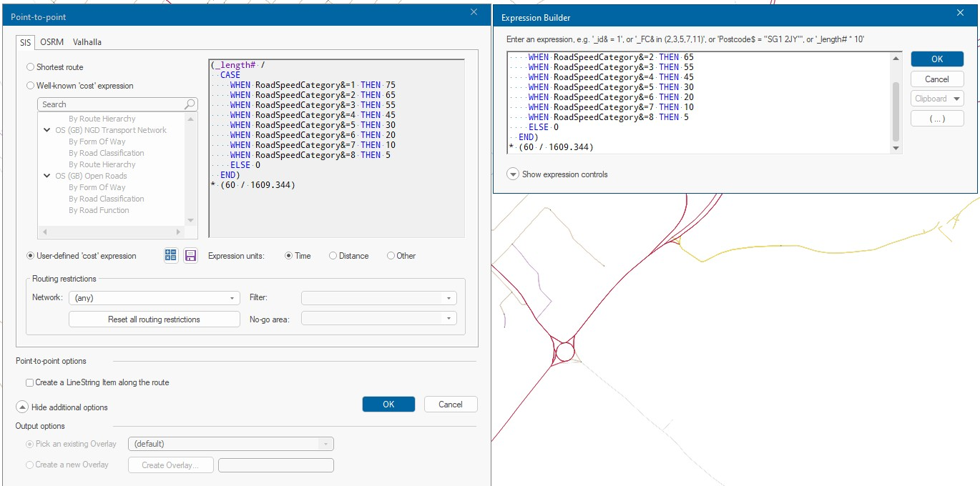Click the roundabout on the map
Image resolution: width=980 pixels, height=486 pixels.
click(x=565, y=352)
